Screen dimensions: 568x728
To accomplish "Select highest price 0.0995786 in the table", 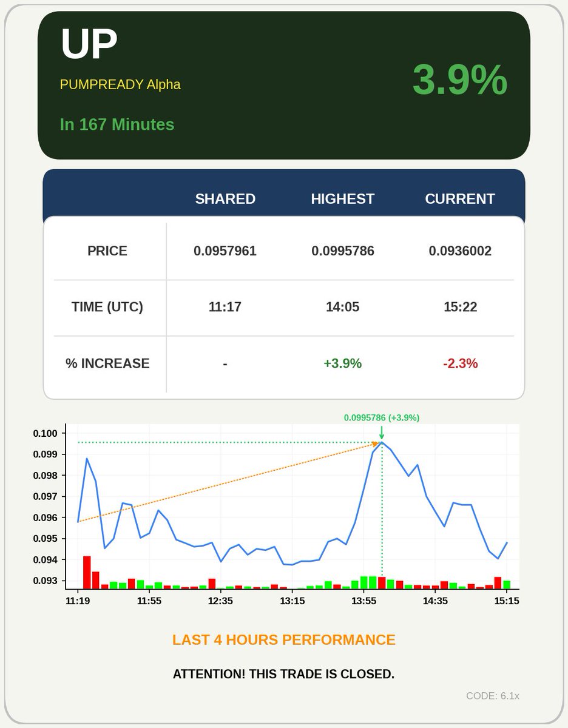I will point(343,251).
